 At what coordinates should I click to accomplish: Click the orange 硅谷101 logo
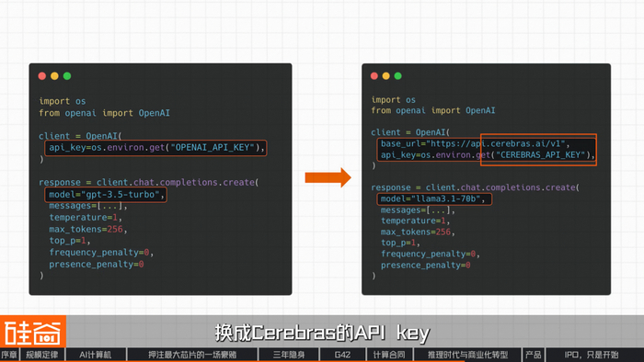pyautogui.click(x=33, y=332)
